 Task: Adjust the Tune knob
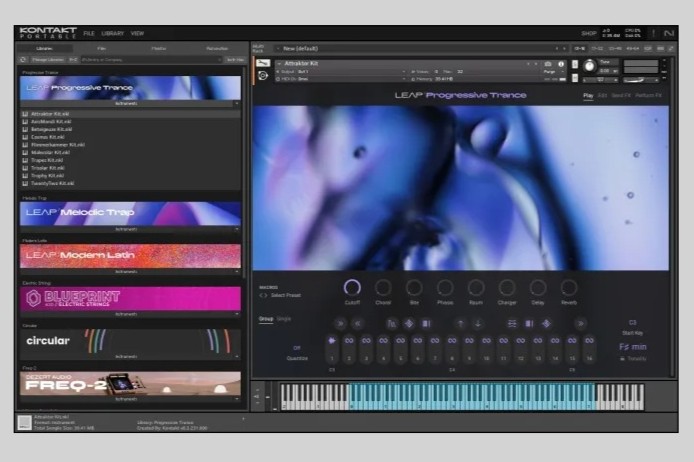[589, 65]
